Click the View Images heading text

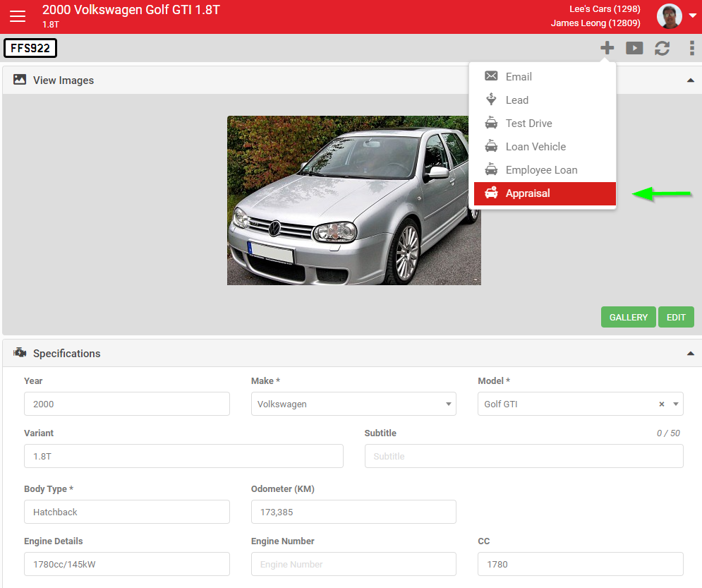click(x=63, y=80)
